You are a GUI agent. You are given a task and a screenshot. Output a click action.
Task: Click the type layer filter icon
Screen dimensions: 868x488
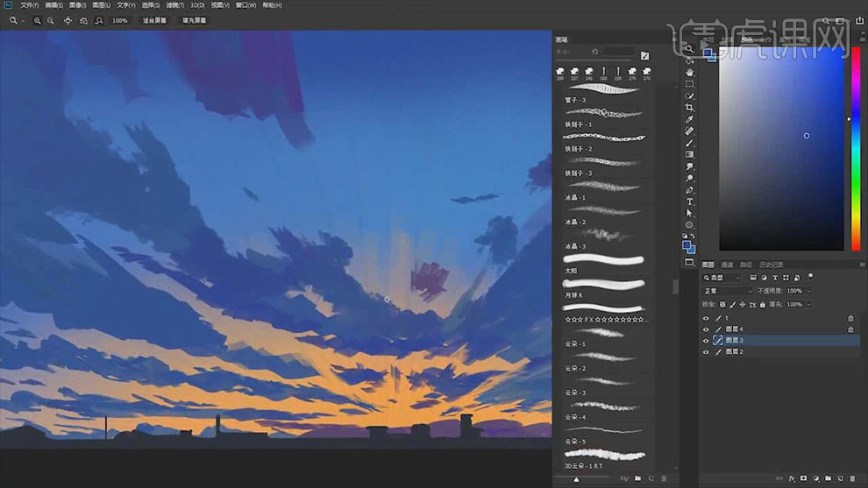[x=775, y=278]
